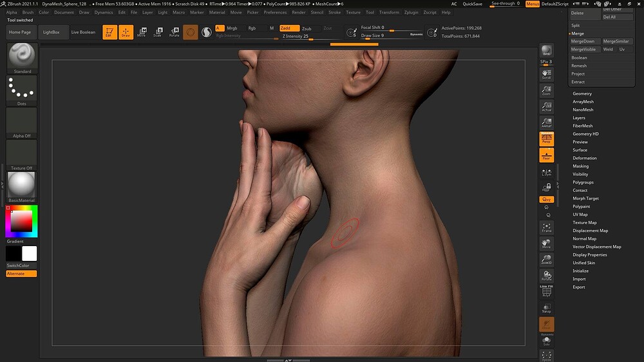Image resolution: width=644 pixels, height=362 pixels.
Task: Click the Zoom3D icon
Action: tap(546, 260)
